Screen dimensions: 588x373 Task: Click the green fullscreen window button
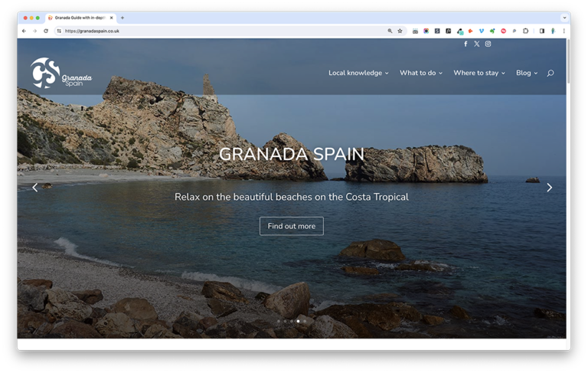coord(38,18)
